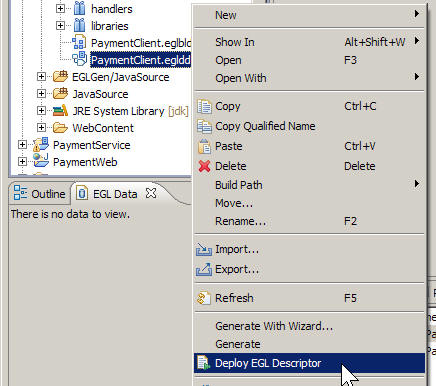Select the highlighted PaymentClient.egldd name
Screen dimensions: 436x386
(141, 60)
